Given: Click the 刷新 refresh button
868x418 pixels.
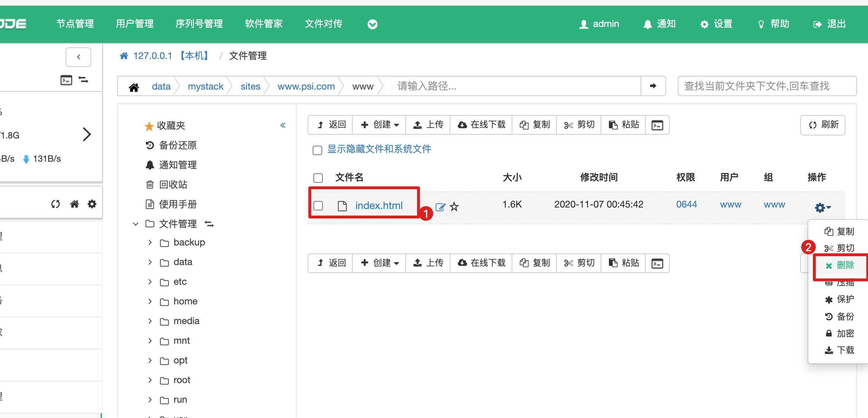Looking at the screenshot, I should pos(823,125).
